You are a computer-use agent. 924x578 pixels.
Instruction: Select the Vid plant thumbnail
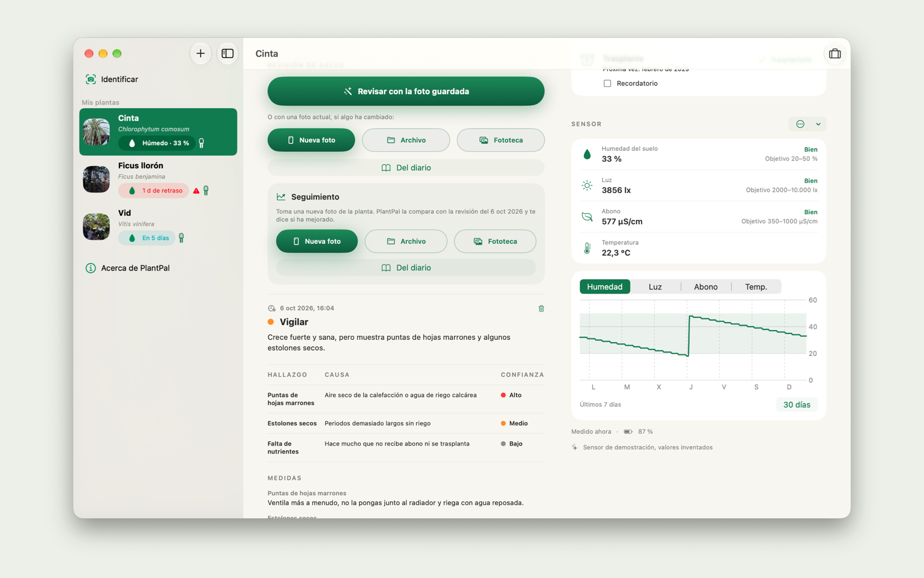point(96,227)
